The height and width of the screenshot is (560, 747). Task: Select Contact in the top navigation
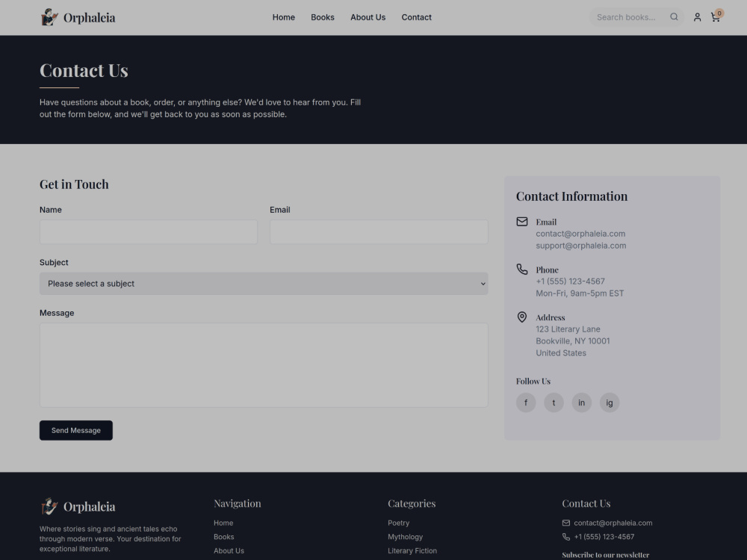[x=416, y=17]
